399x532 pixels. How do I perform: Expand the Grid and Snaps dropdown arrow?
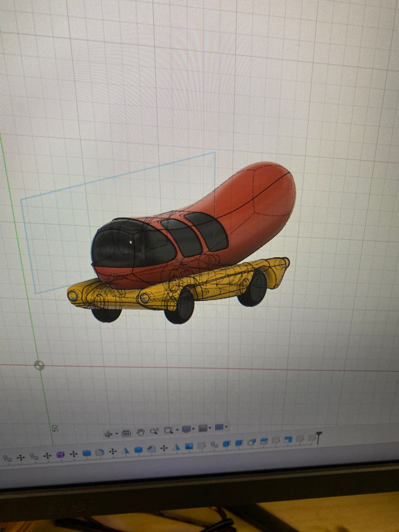point(210,428)
